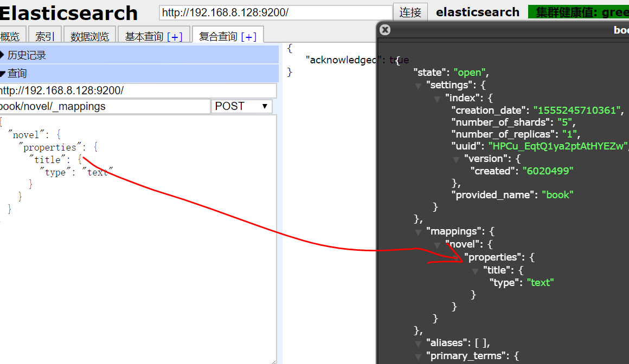Expand the 历史记录 history section

139,55
